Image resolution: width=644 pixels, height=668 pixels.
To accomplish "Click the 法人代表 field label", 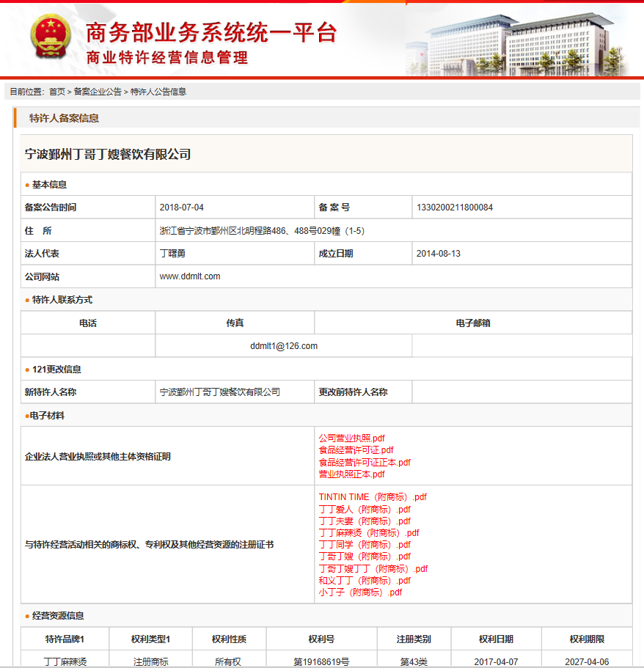I will click(42, 254).
